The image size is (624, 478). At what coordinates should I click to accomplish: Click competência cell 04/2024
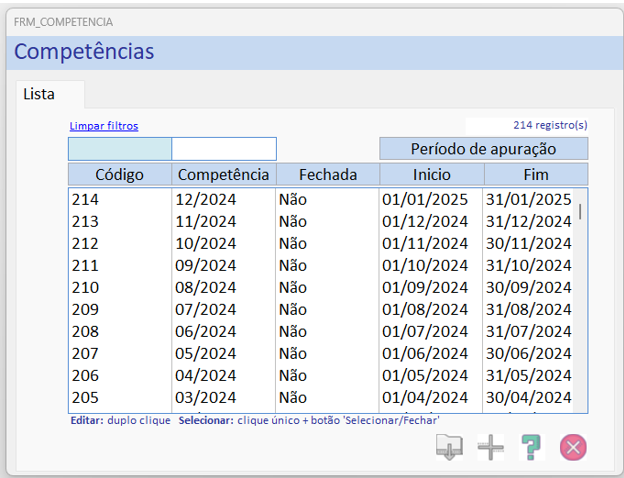[206, 375]
